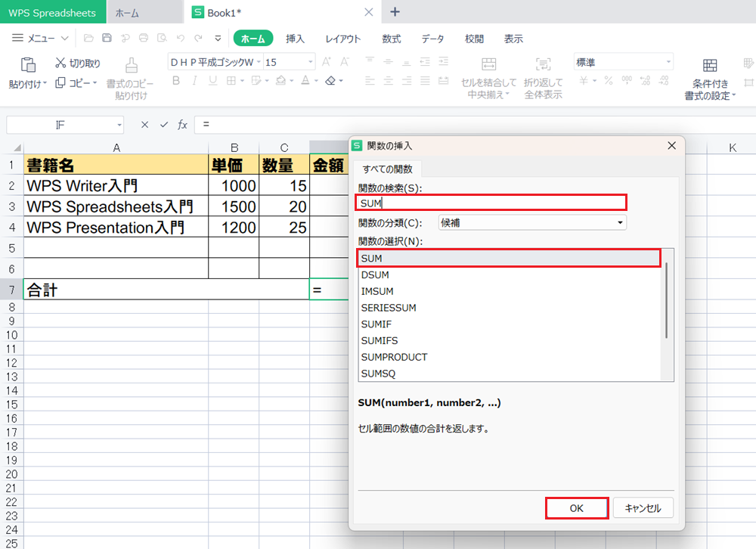Switch to the 表示 ribbon tab

(x=513, y=39)
